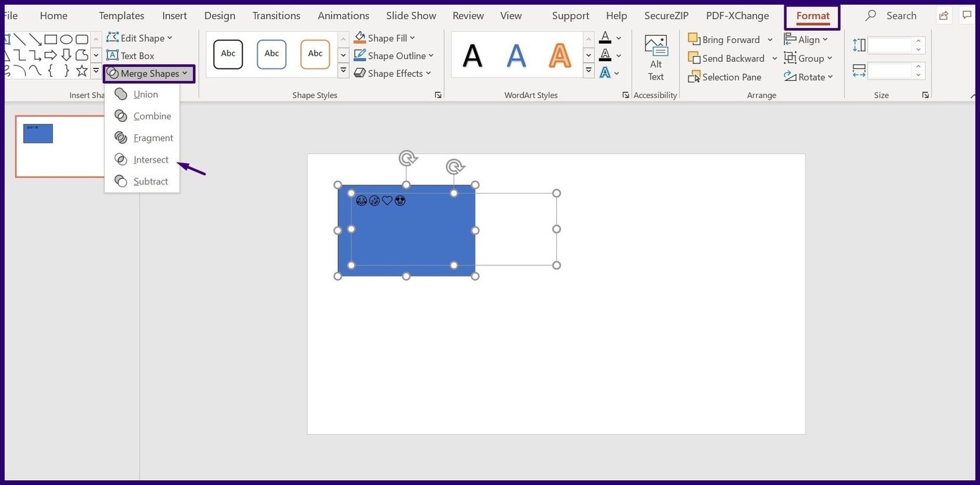Open the Edit Shape dropdown

(x=139, y=38)
